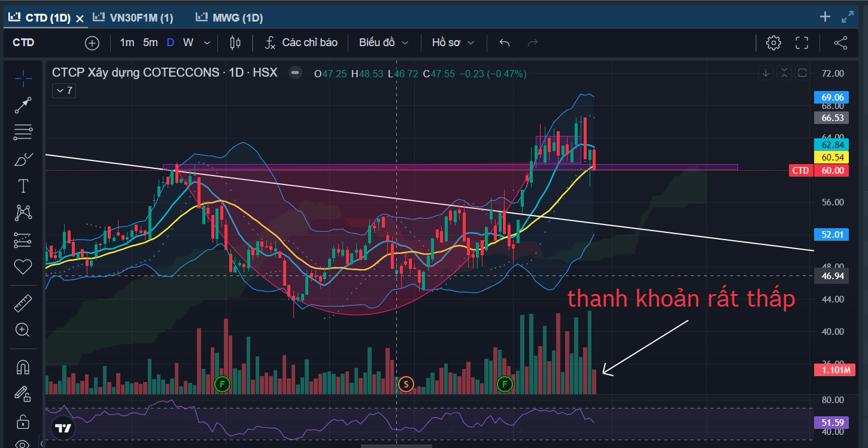Click the redo arrow
This screenshot has width=868, height=448.
coord(532,43)
